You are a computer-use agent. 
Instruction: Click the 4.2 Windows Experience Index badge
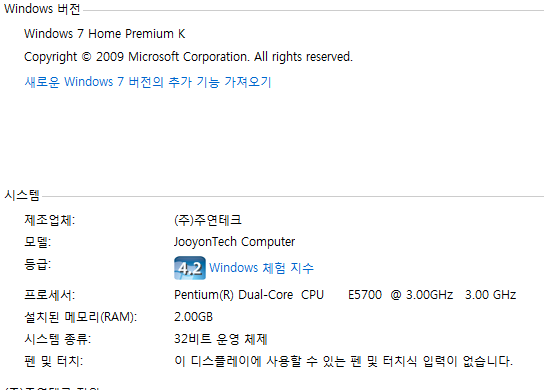(190, 268)
